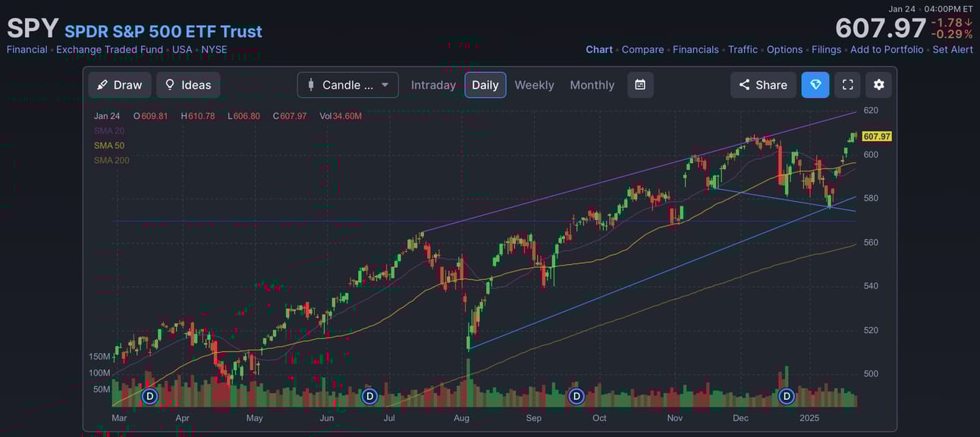Select the Chart link in the header
This screenshot has width=980, height=437.
[x=599, y=49]
